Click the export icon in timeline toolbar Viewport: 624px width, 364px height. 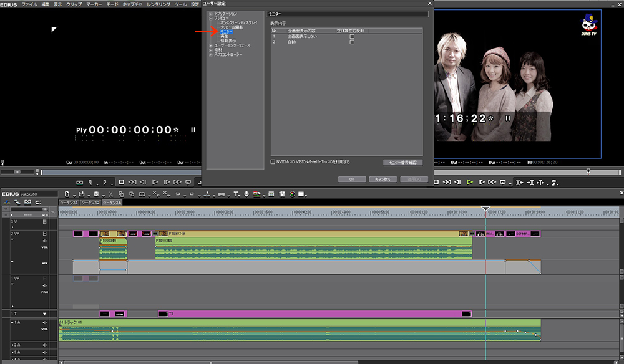pos(256,194)
